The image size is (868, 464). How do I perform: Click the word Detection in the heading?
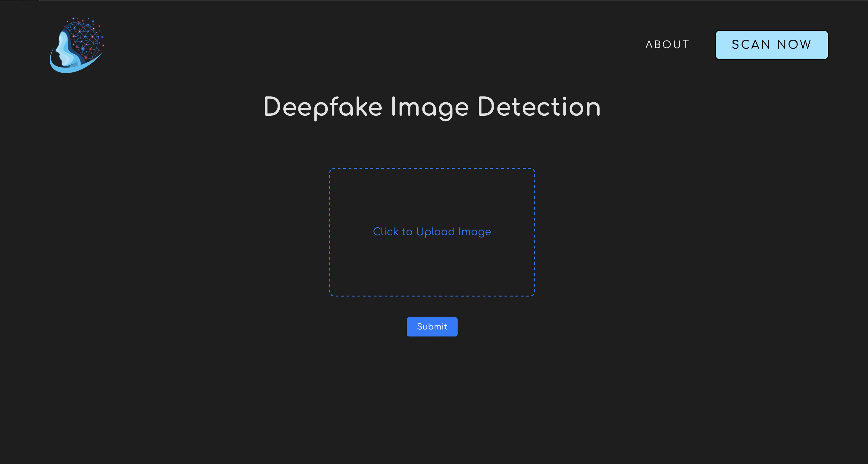coord(539,107)
